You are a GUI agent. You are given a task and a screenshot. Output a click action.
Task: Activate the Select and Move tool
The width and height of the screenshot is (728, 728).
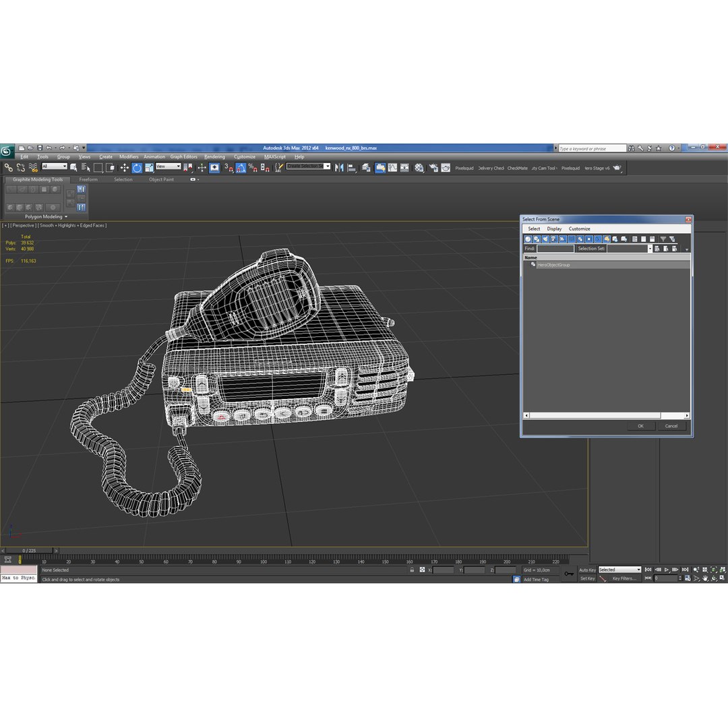click(x=125, y=168)
